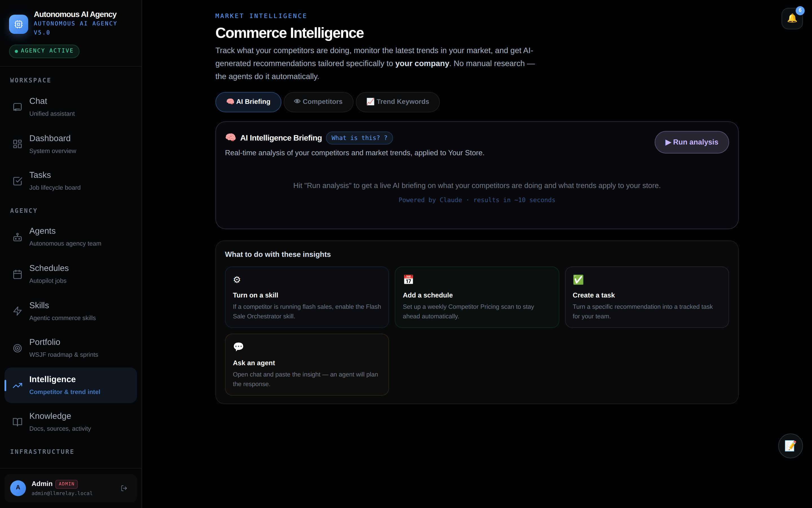Open Portfolio WSJF roadmap
The height and width of the screenshot is (508, 812).
click(x=71, y=348)
